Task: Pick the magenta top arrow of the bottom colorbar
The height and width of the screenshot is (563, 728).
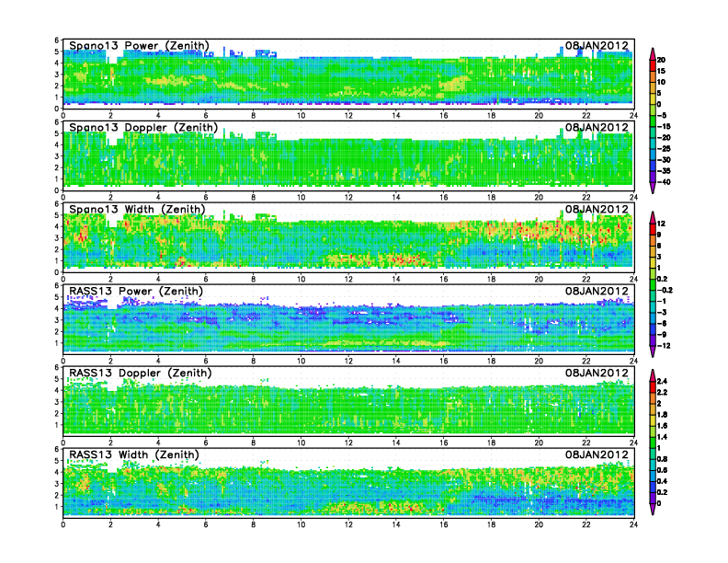Action: (653, 375)
